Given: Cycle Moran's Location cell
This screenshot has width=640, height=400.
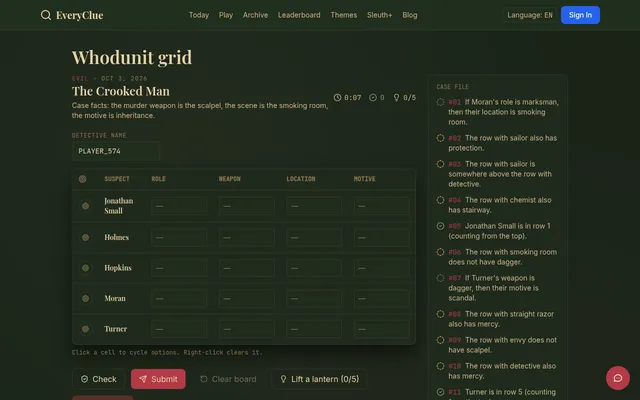Looking at the screenshot, I should (x=314, y=299).
